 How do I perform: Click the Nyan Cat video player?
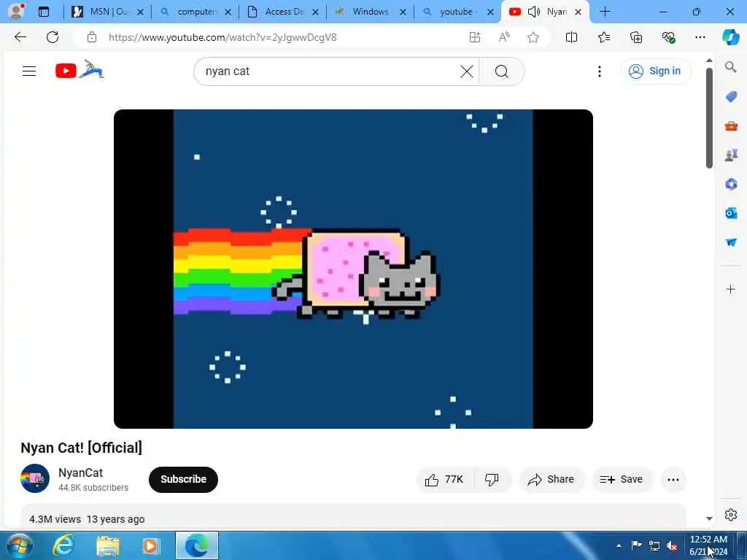point(353,268)
